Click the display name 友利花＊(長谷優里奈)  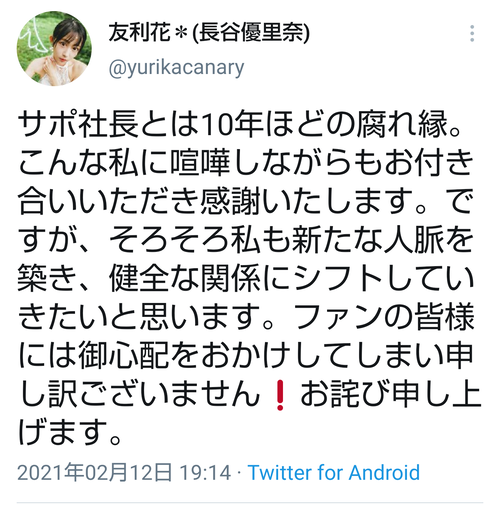[x=209, y=33]
